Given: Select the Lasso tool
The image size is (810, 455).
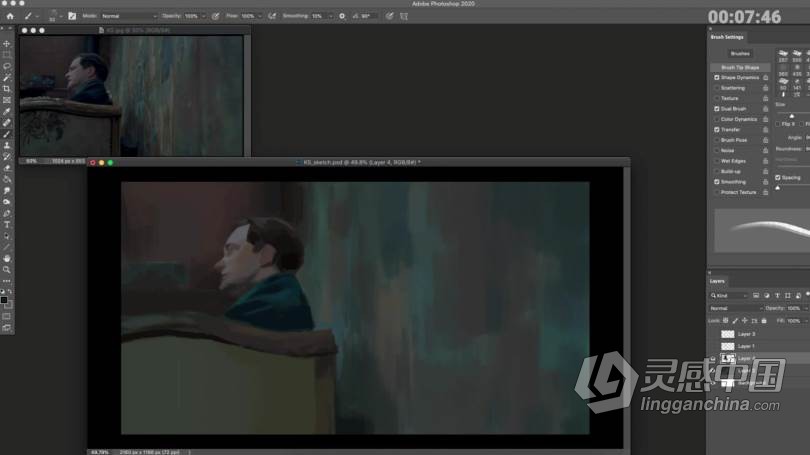Looking at the screenshot, I should click(7, 66).
